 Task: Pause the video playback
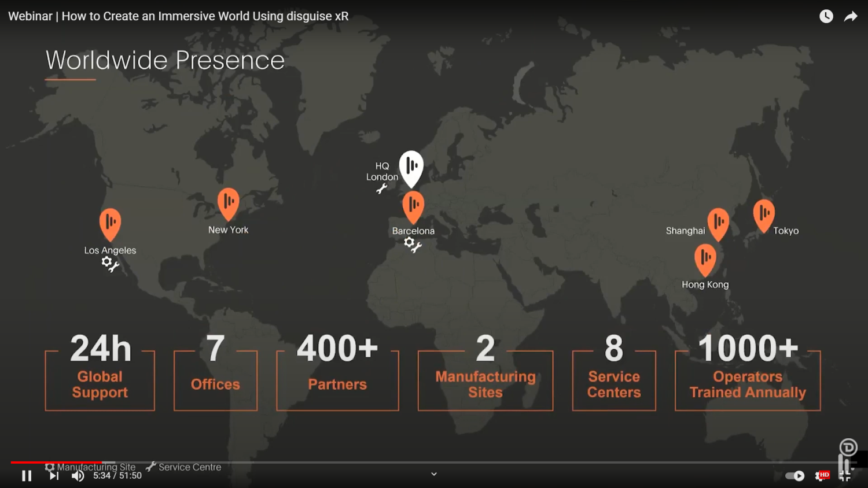[x=27, y=476]
